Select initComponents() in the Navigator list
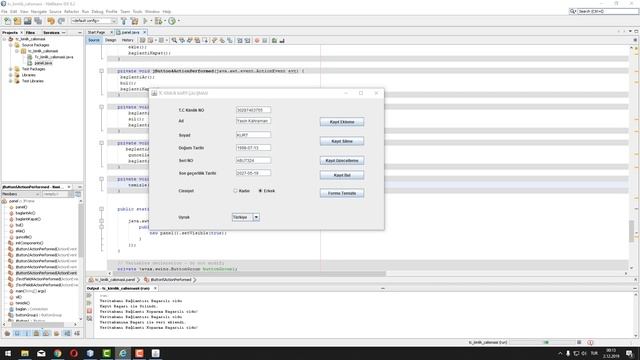 29,243
